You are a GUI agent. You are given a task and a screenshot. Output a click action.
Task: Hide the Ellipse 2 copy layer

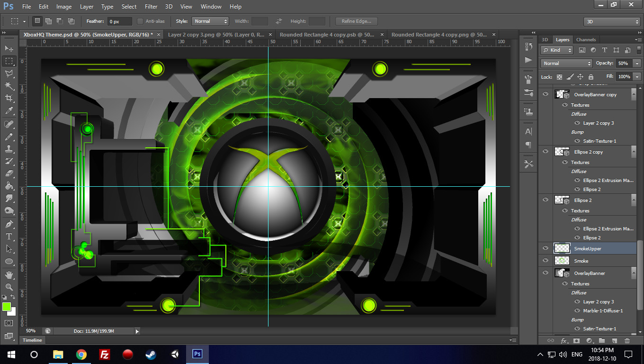(546, 152)
